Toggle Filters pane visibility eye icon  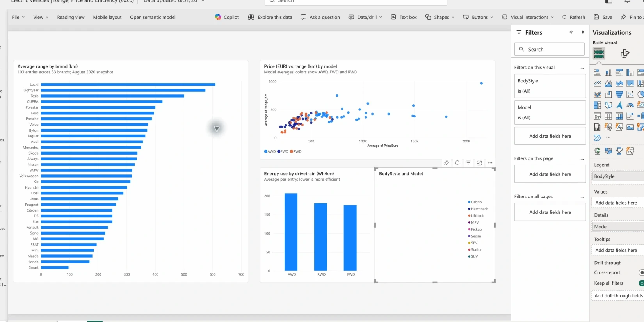tap(571, 32)
